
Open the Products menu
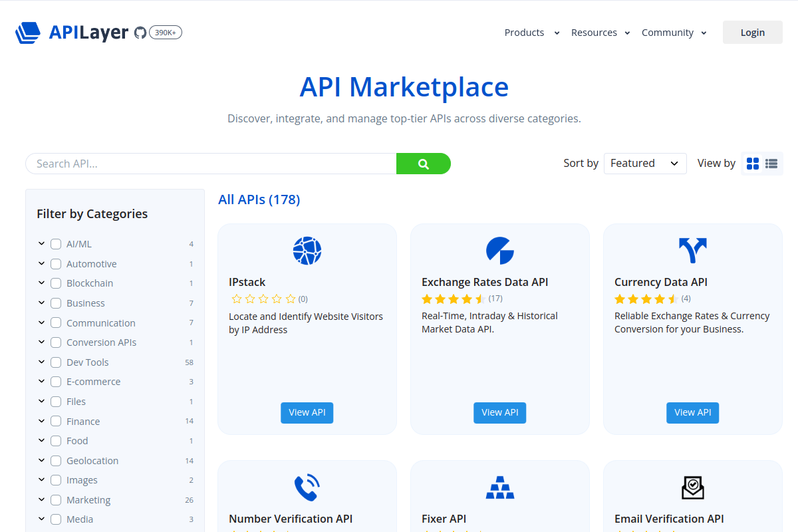point(532,33)
